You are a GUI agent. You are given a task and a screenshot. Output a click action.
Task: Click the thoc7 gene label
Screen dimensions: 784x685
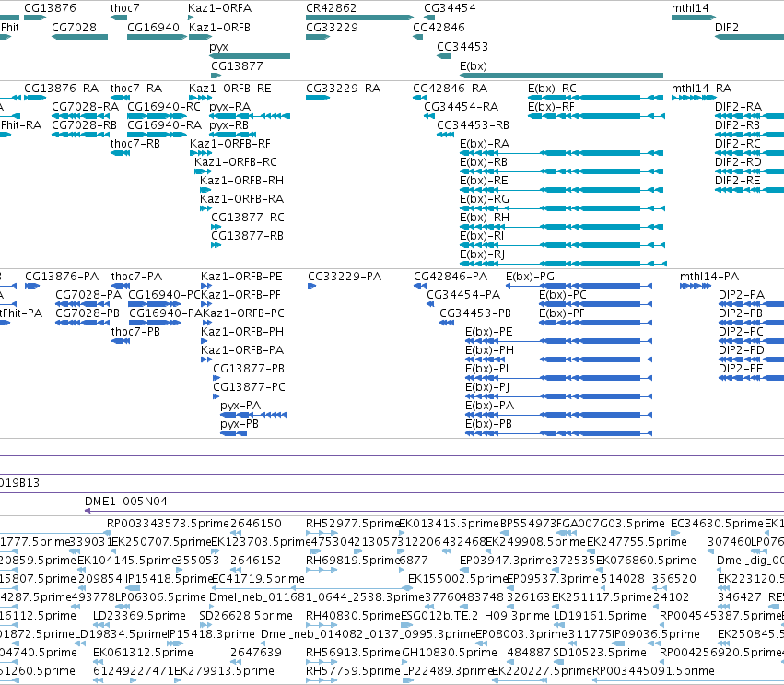(125, 8)
